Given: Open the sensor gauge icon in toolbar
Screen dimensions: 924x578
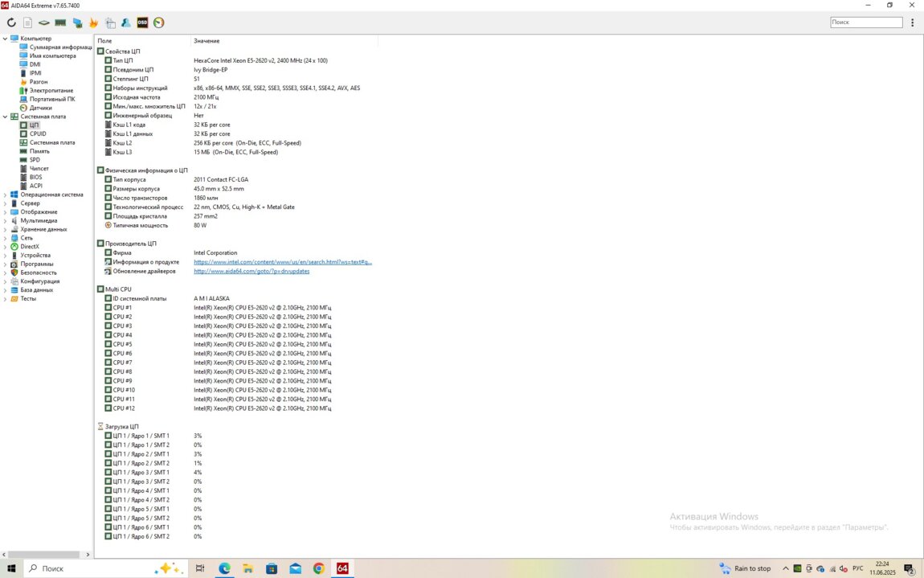Looking at the screenshot, I should tap(159, 23).
